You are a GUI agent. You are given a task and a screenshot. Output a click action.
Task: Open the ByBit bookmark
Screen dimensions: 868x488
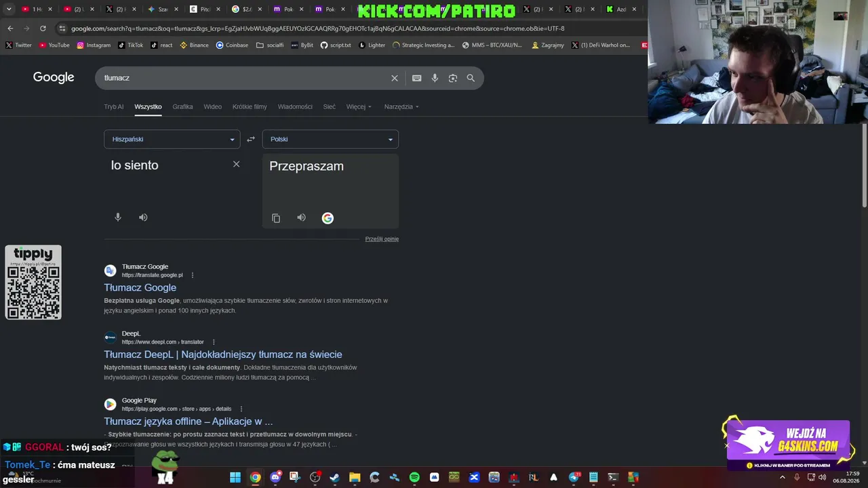click(302, 45)
